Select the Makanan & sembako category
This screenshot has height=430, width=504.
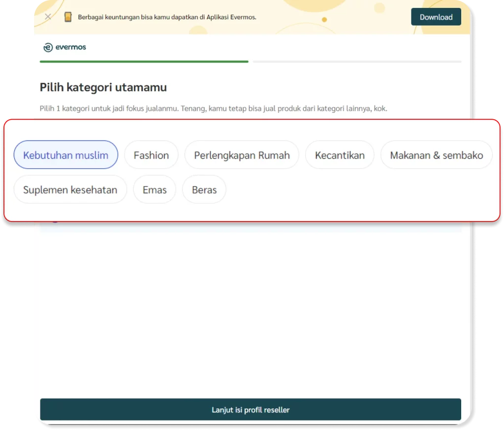tap(436, 155)
